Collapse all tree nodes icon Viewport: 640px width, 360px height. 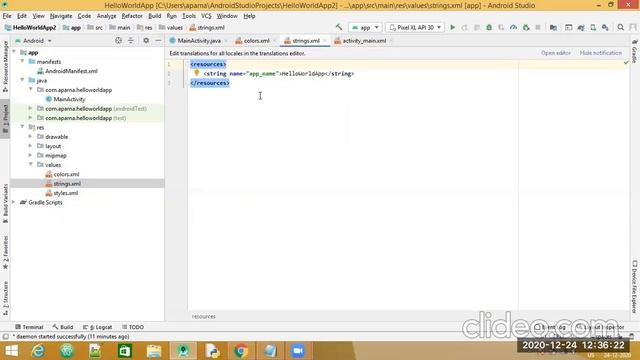(x=131, y=40)
